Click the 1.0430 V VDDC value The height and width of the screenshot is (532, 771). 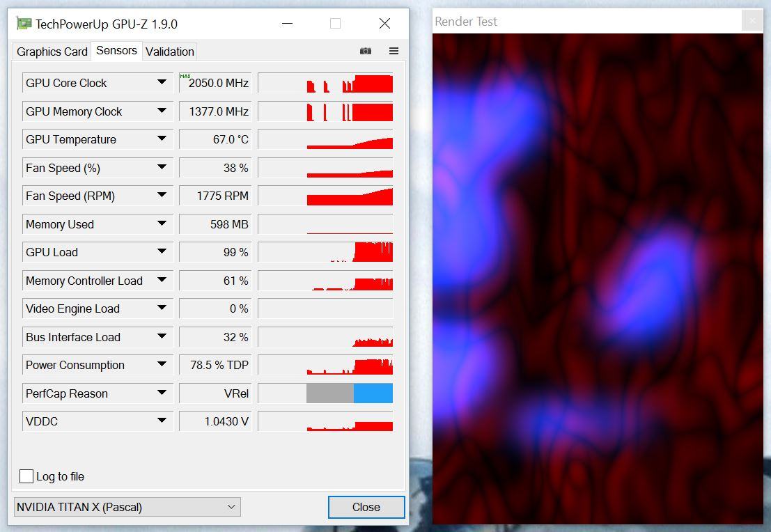(215, 421)
